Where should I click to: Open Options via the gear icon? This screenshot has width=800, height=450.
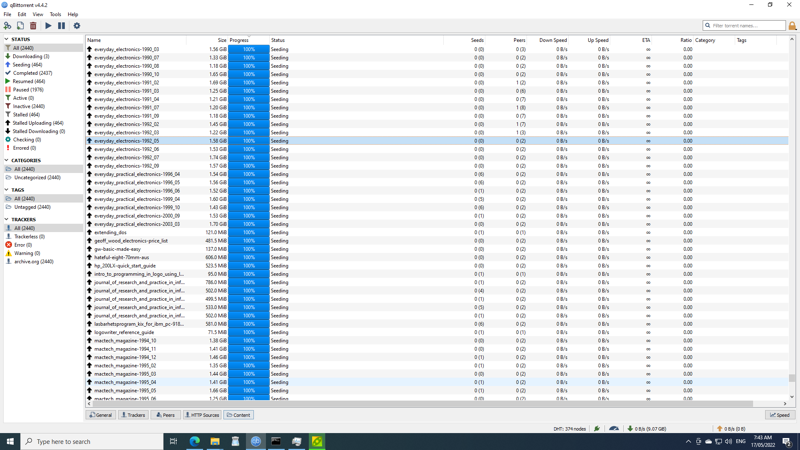click(x=77, y=26)
